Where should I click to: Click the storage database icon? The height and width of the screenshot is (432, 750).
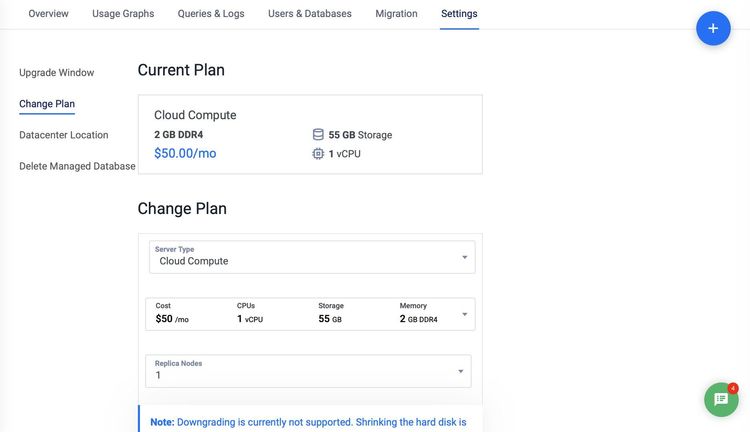click(318, 134)
